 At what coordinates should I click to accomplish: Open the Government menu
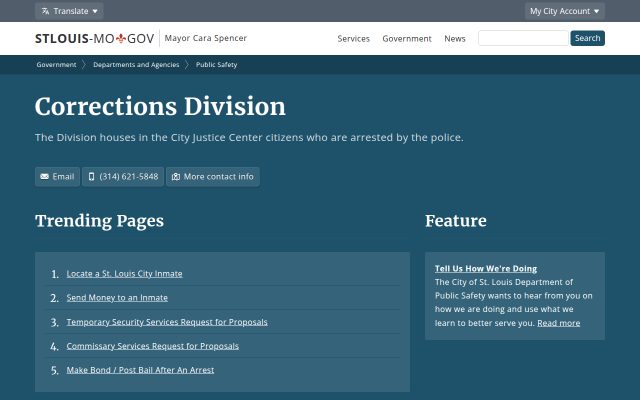(x=407, y=38)
